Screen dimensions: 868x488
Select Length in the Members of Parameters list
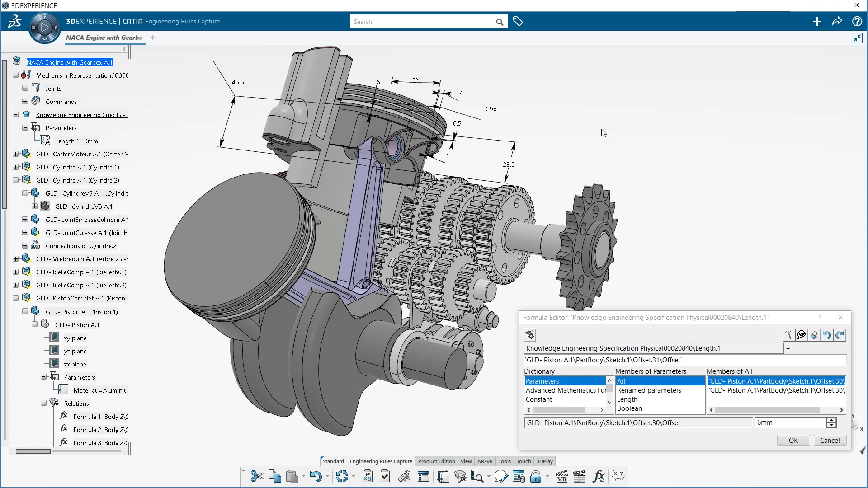point(627,399)
